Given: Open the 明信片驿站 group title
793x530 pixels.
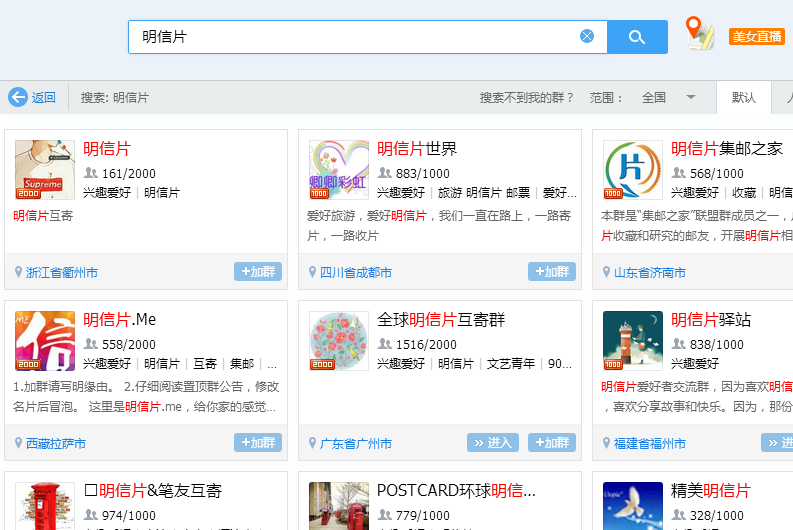Looking at the screenshot, I should pos(711,320).
